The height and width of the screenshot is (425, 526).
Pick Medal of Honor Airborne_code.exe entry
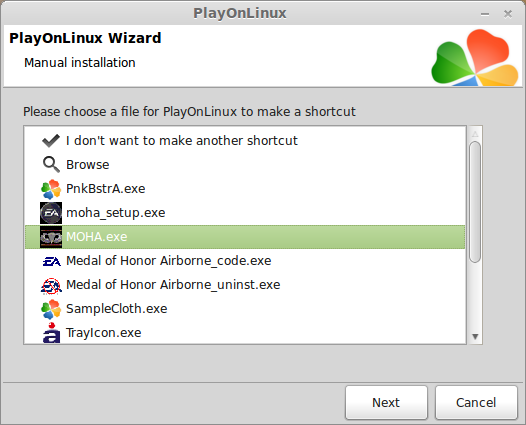[x=168, y=261]
